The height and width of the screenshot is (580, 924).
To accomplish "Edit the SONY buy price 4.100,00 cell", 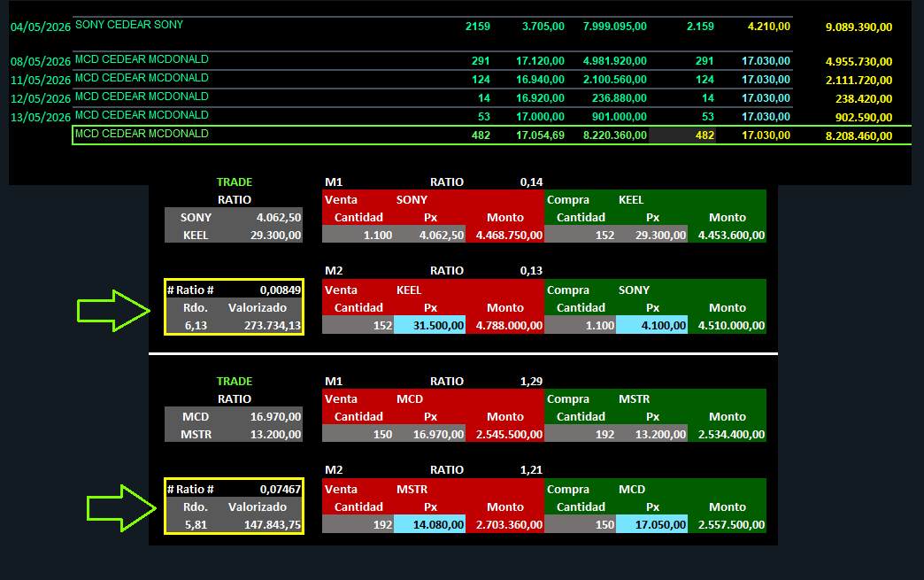I will 651,325.
